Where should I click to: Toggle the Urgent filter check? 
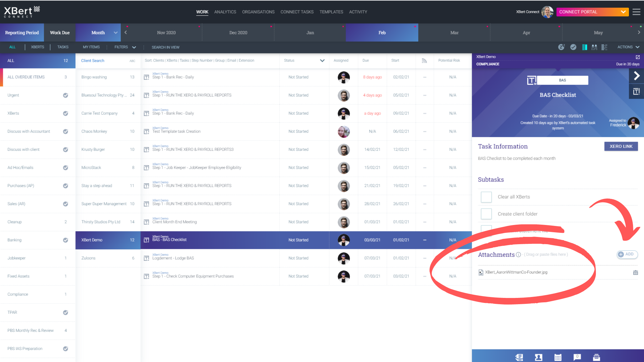tap(65, 95)
